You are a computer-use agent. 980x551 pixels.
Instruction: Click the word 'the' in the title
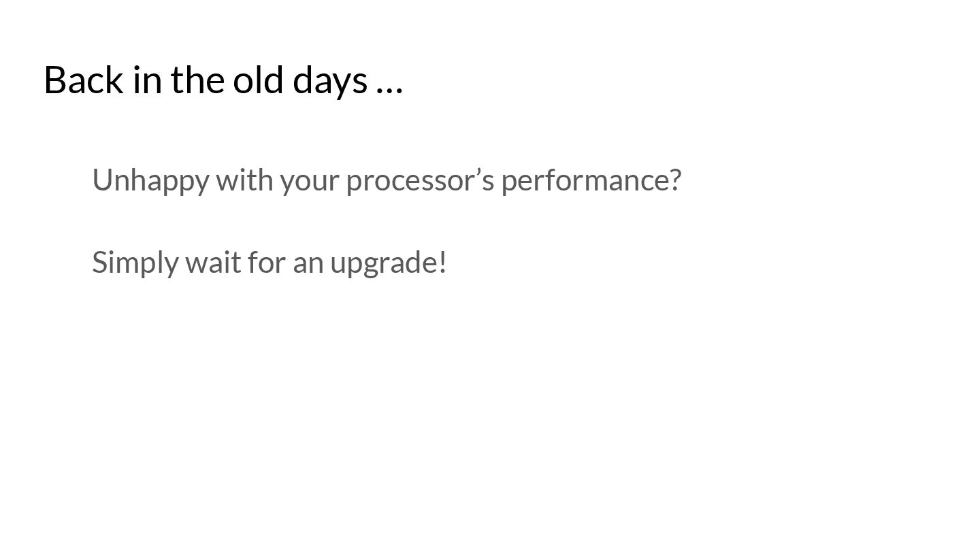tap(198, 80)
